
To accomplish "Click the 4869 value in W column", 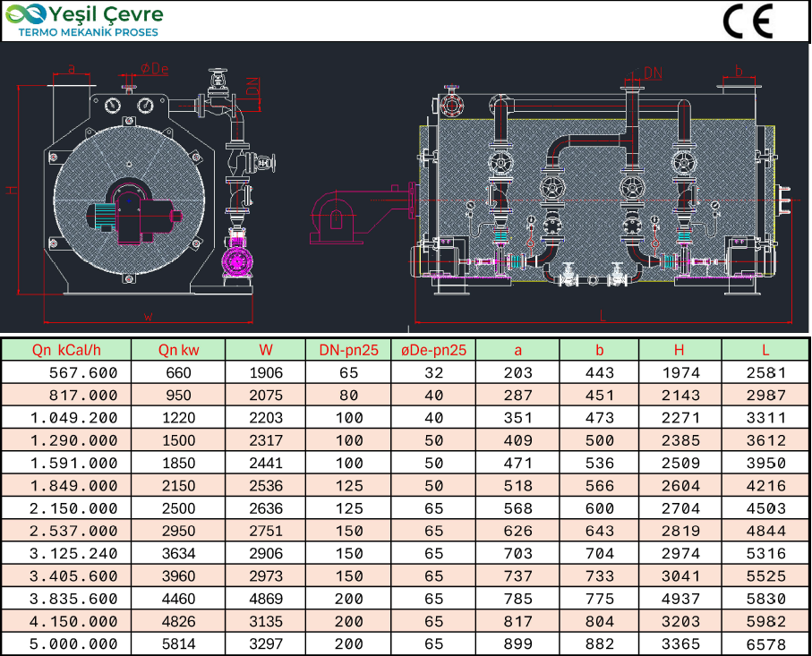I will click(266, 599).
